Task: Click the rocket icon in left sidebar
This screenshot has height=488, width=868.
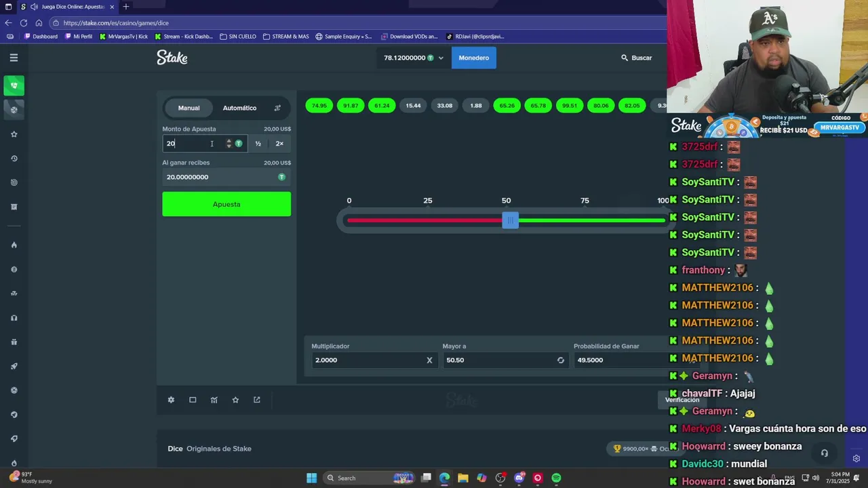Action: tap(14, 366)
